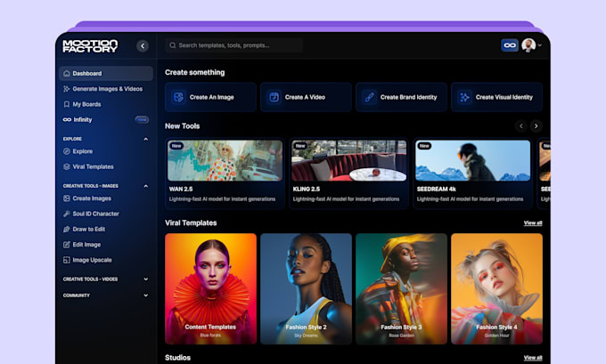Expand the Community section

point(145,295)
